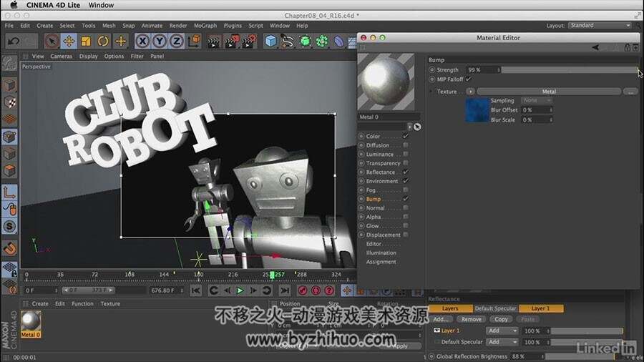Expand Texture arrow button menu

pos(470,92)
